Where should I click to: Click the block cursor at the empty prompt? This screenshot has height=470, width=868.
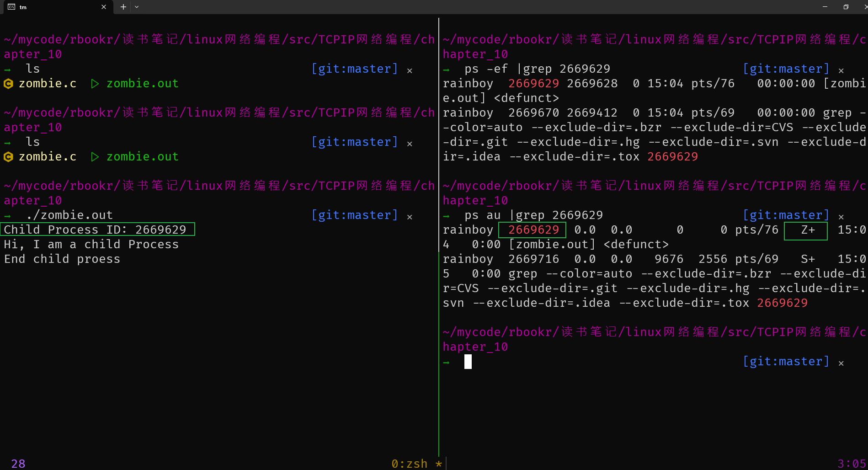pyautogui.click(x=468, y=362)
